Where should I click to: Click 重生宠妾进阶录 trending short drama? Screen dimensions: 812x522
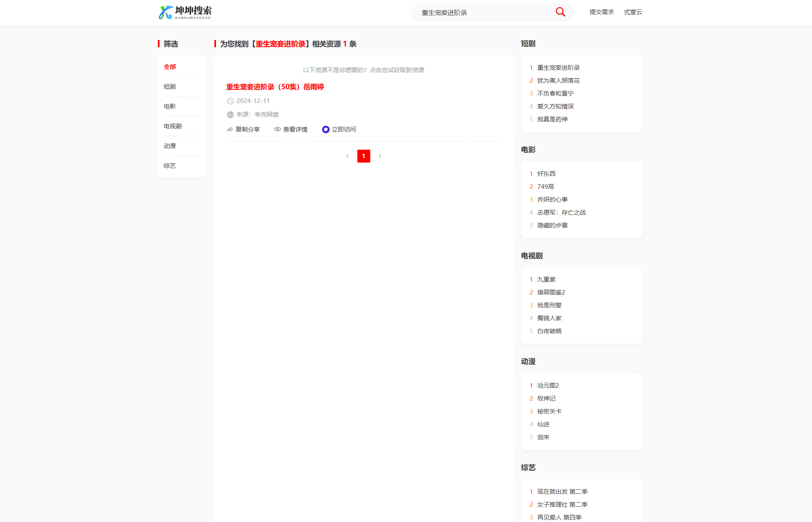tap(558, 67)
